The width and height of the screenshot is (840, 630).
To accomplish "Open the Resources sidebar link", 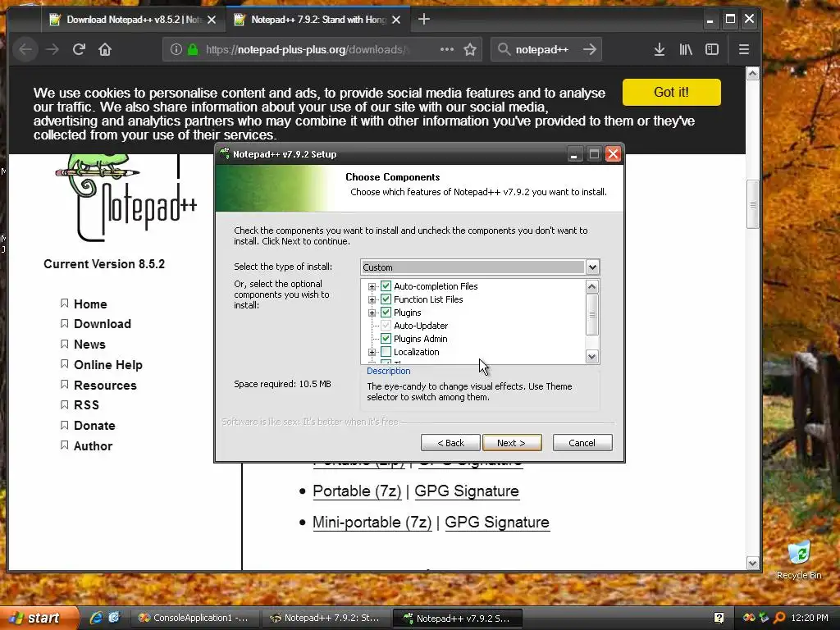I will point(105,386).
